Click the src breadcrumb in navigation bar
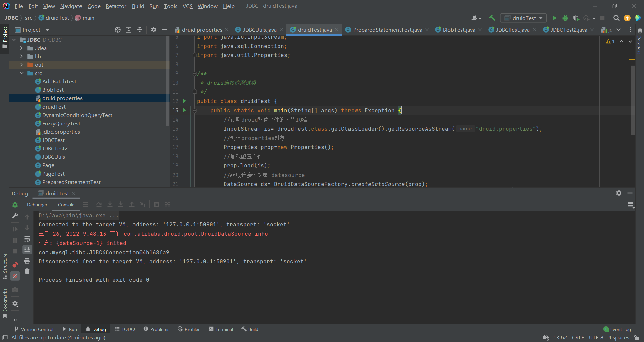The image size is (644, 342). (x=29, y=18)
